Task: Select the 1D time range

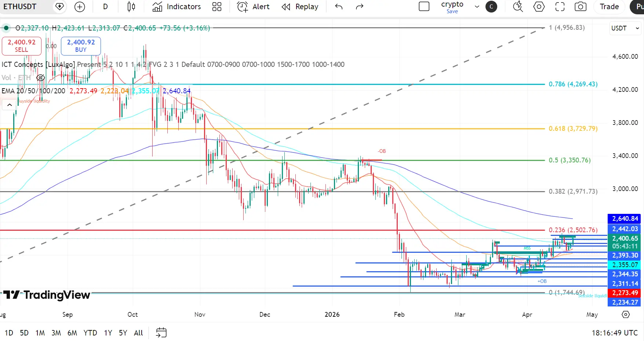Action: 9,333
